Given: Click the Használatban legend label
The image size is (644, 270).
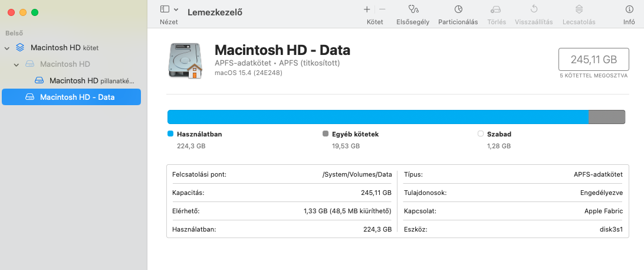Looking at the screenshot, I should [x=199, y=134].
